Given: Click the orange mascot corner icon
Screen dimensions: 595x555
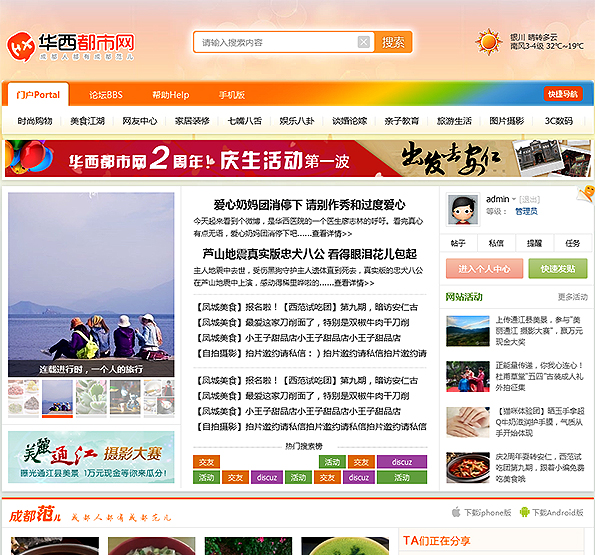Looking at the screenshot, I should coord(586,193).
